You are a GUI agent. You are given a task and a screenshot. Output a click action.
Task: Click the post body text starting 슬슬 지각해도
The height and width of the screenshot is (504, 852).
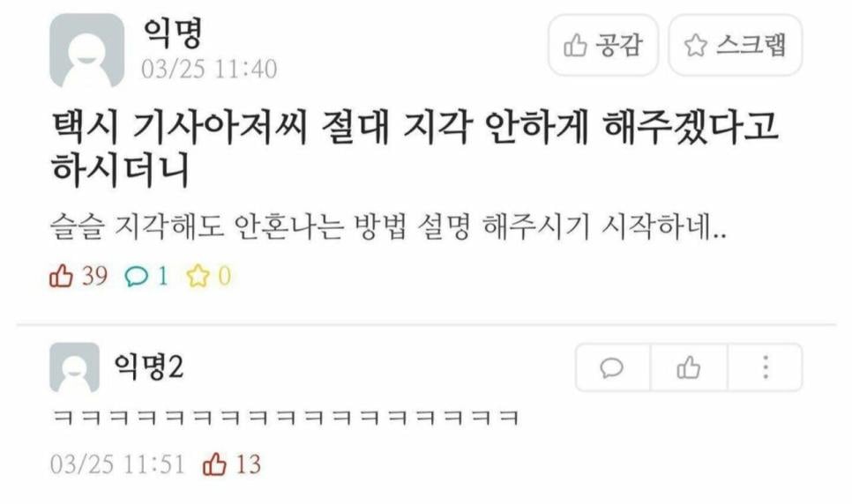pos(388,226)
